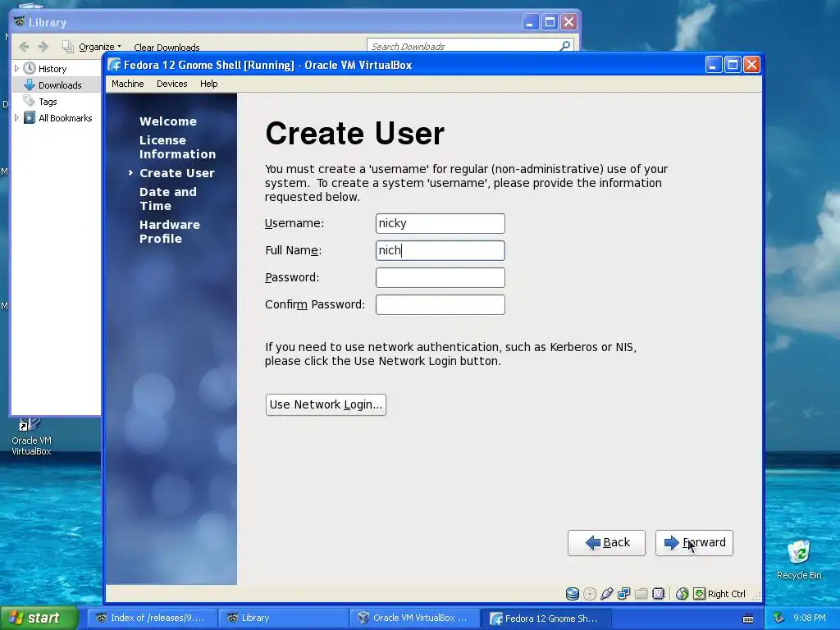Select the Date and Time step
840x630 pixels.
click(x=167, y=199)
